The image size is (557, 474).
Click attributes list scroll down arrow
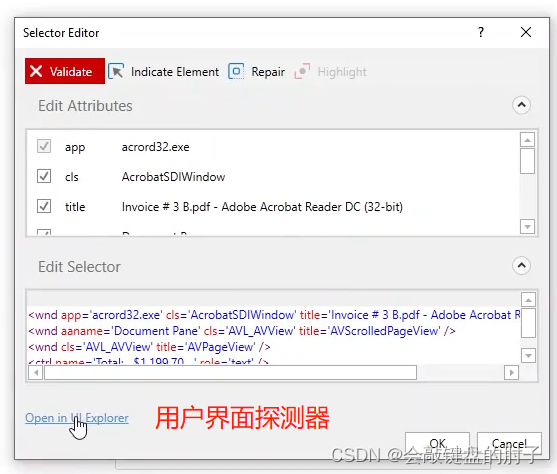(x=528, y=226)
